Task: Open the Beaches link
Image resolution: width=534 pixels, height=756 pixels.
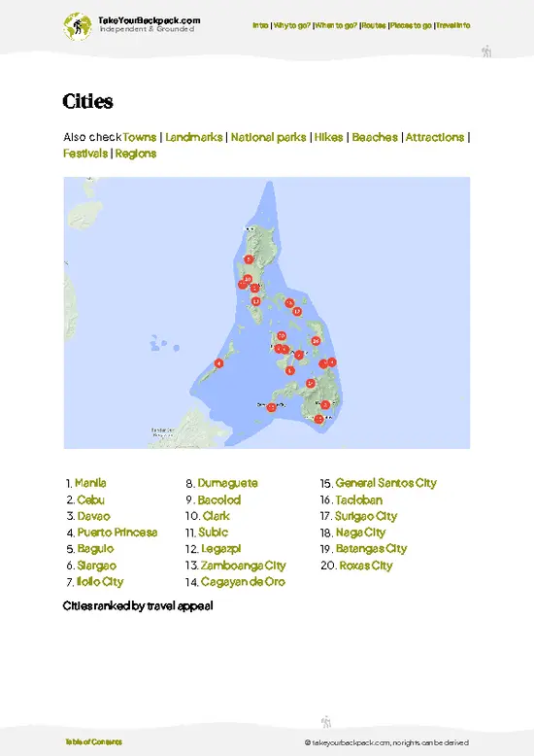Action: pos(375,137)
